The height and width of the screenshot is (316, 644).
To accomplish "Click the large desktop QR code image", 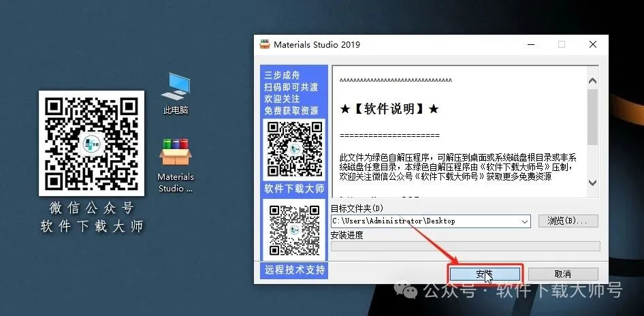I will pos(92,144).
